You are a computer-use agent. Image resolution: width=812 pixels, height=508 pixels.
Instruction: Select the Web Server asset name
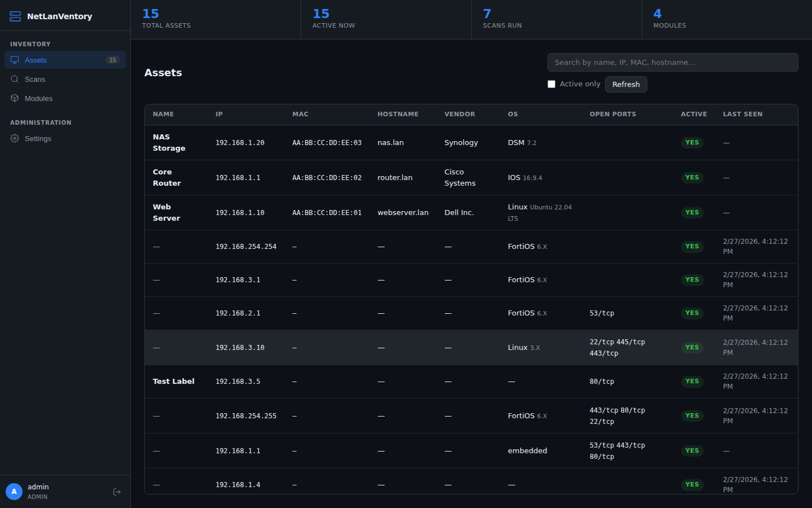(166, 213)
